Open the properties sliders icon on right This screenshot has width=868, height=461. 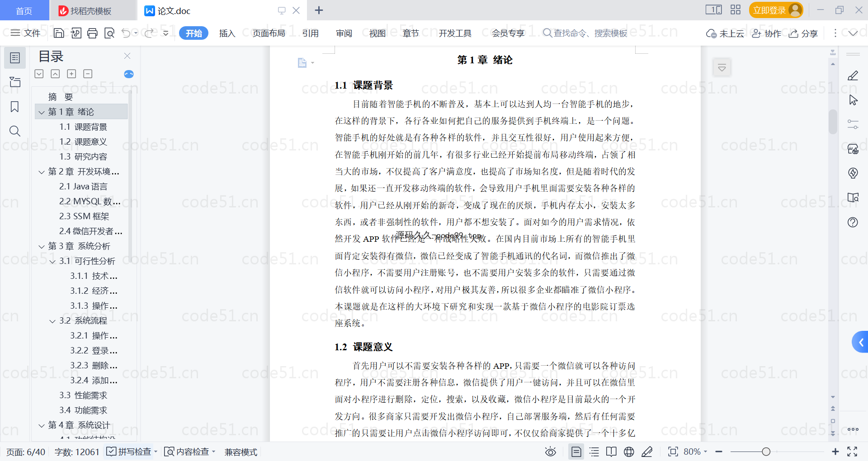tap(853, 124)
